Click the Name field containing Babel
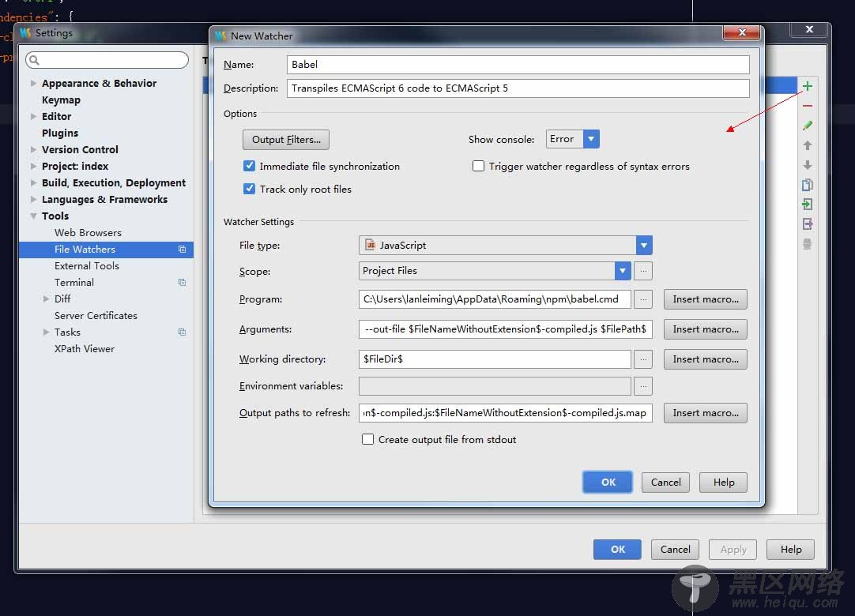The image size is (855, 616). pos(518,64)
